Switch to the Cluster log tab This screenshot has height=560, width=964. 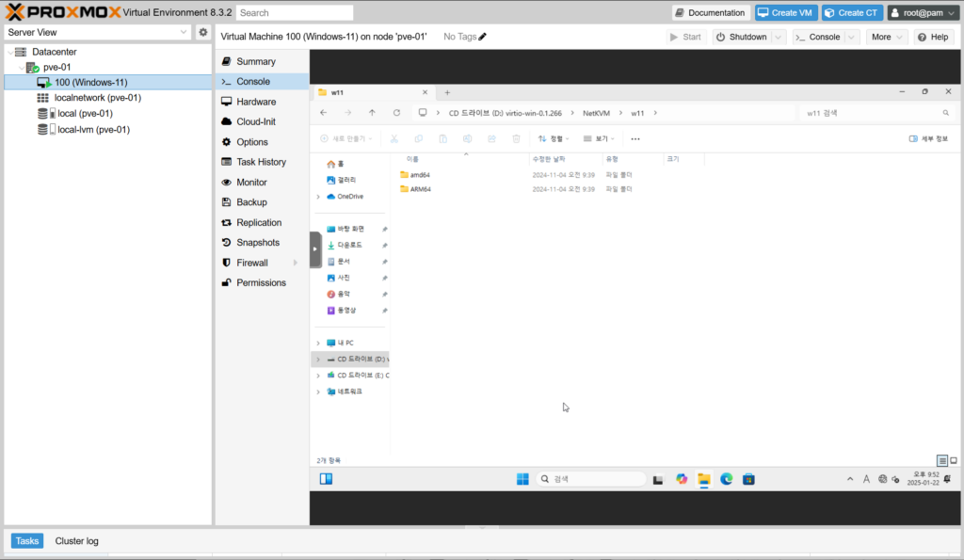76,541
